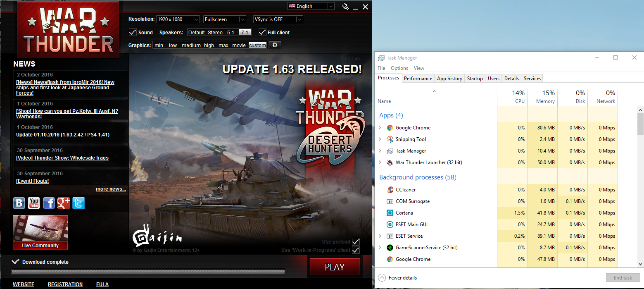Viewport: 644px width, 289px height.
Task: Switch to the App history tab
Action: coord(449,79)
